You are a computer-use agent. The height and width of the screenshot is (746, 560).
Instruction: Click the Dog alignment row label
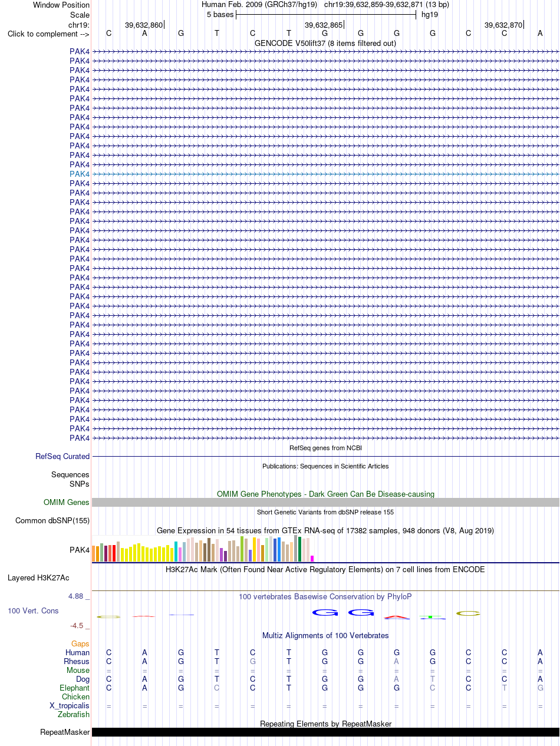82,679
